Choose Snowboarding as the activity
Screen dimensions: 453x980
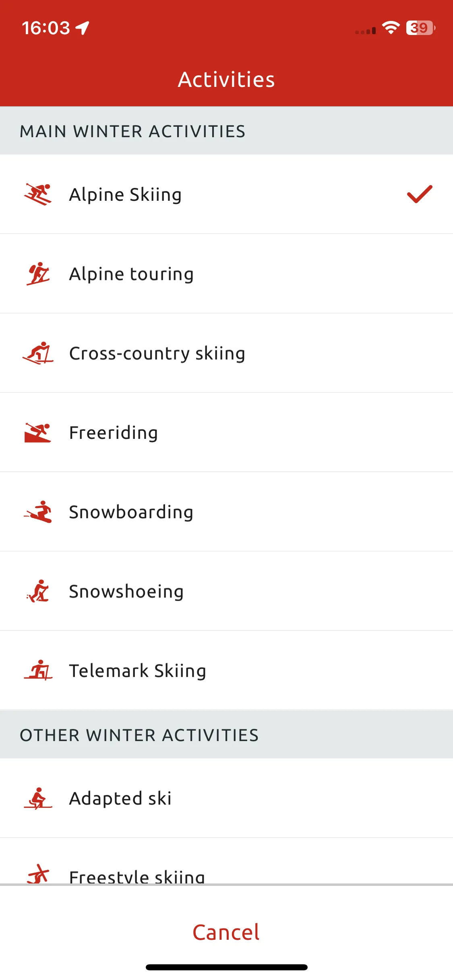[226, 512]
